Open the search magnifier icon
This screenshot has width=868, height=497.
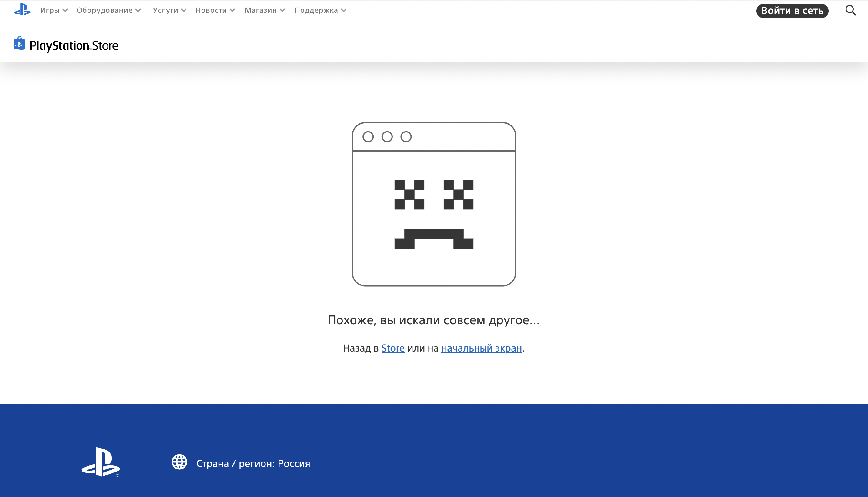[851, 11]
